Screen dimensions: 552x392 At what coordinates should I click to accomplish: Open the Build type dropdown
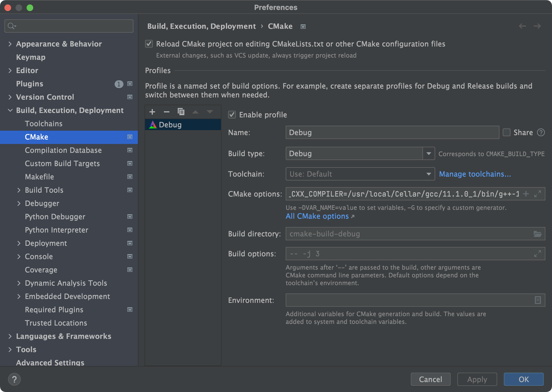[429, 153]
